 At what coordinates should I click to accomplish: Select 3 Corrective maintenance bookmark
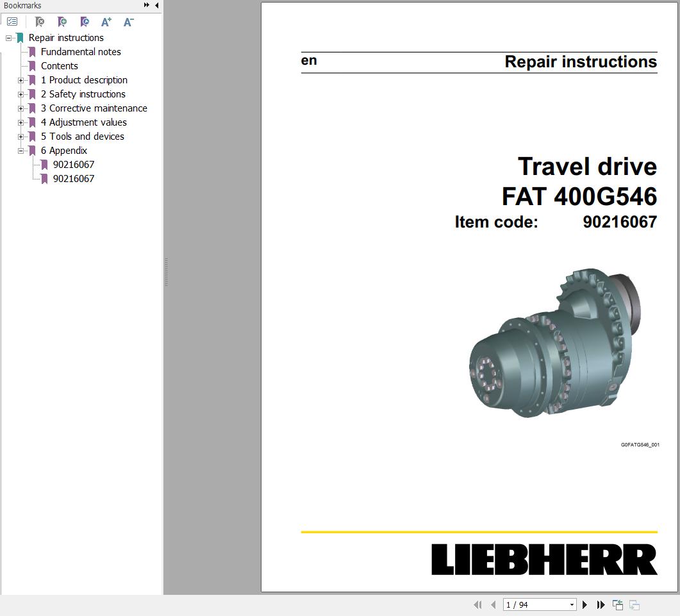94,108
